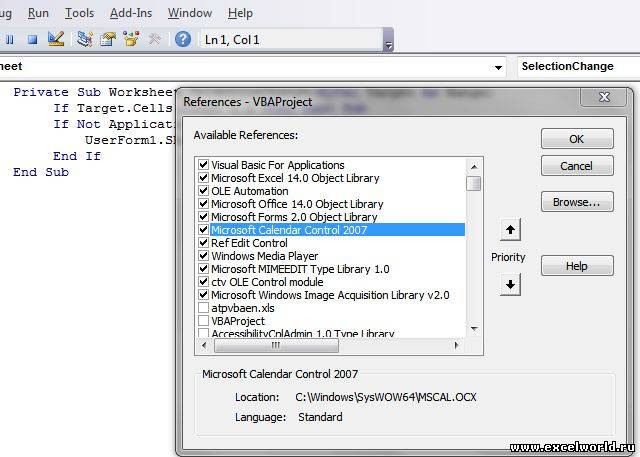The width and height of the screenshot is (640, 457).
Task: Click the blue Help question mark icon
Action: (x=183, y=39)
